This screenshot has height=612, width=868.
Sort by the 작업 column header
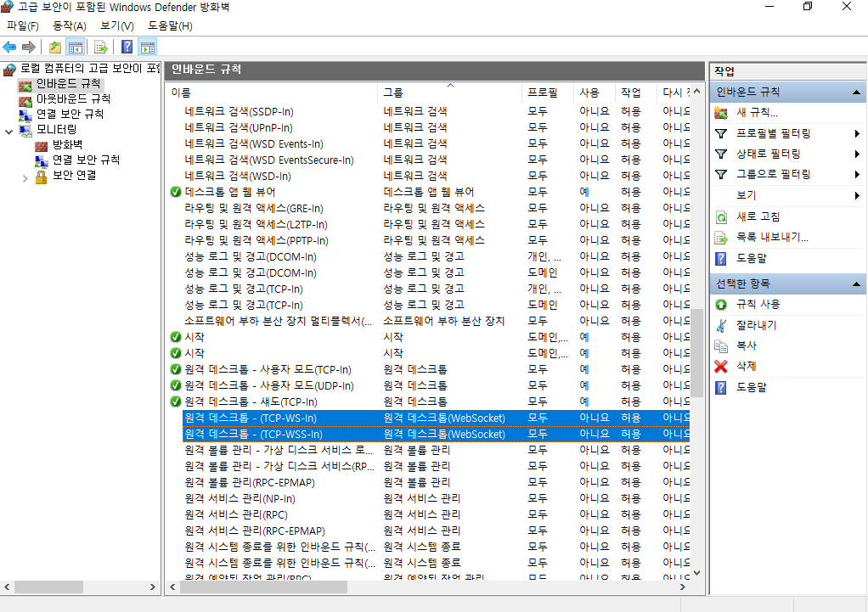coord(635,93)
